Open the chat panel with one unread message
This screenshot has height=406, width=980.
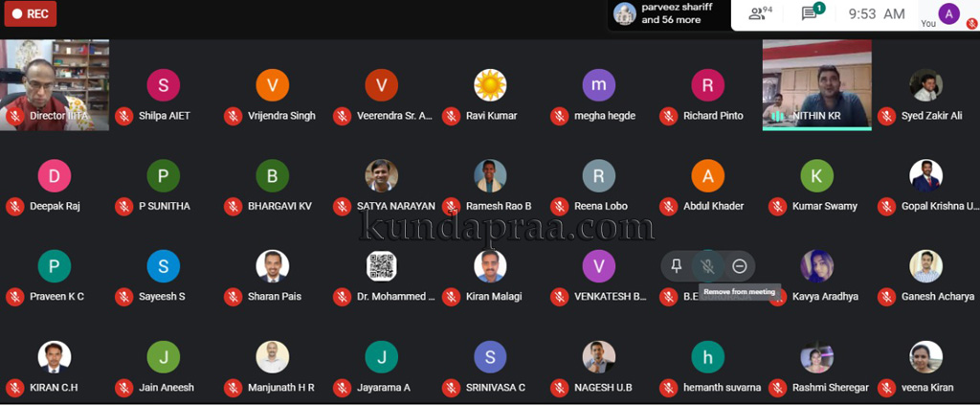(x=811, y=13)
